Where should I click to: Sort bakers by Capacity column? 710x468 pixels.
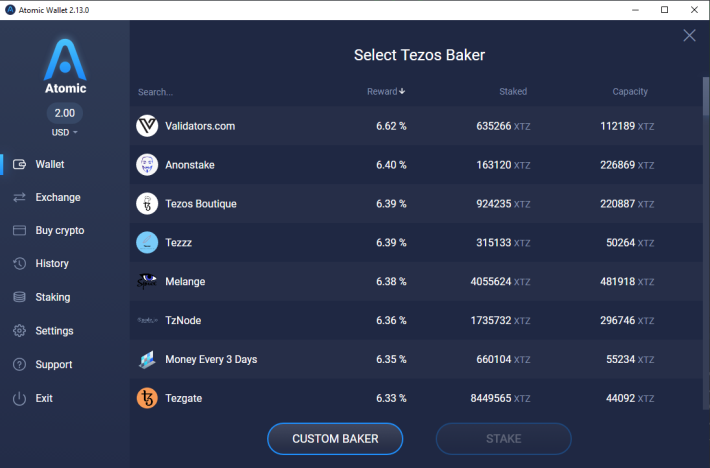(x=630, y=91)
